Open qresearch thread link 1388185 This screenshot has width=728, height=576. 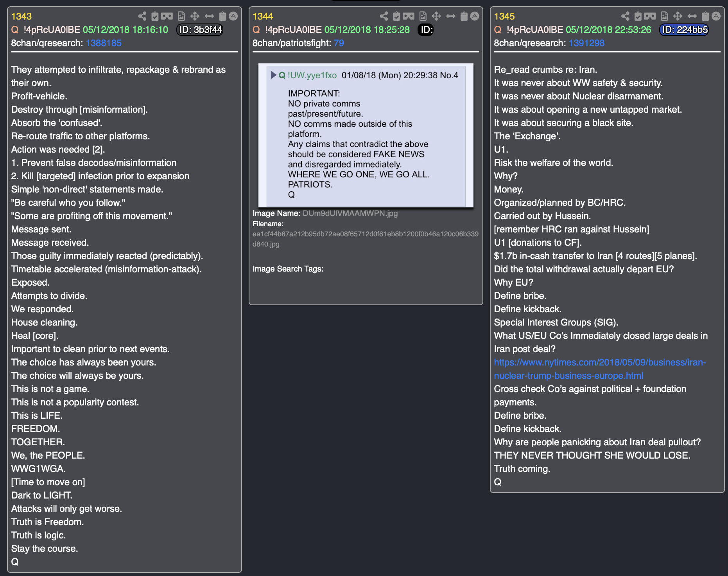[x=104, y=43]
